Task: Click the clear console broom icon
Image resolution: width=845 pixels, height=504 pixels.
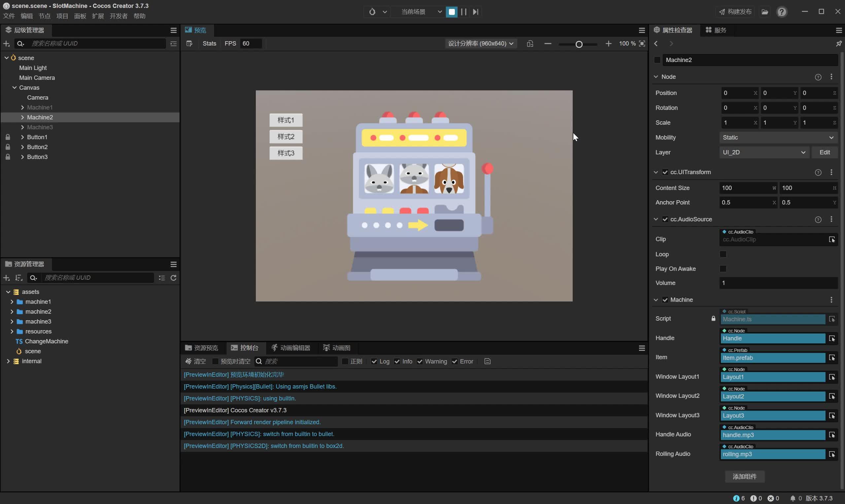Action: pos(188,362)
